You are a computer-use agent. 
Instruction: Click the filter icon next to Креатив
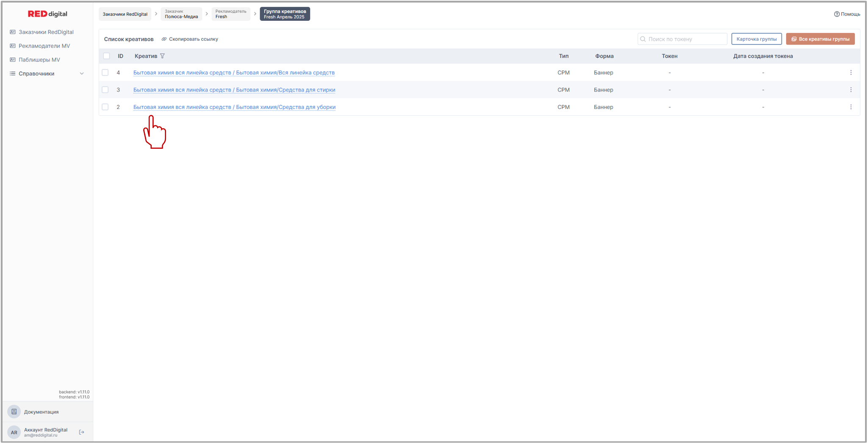click(162, 56)
